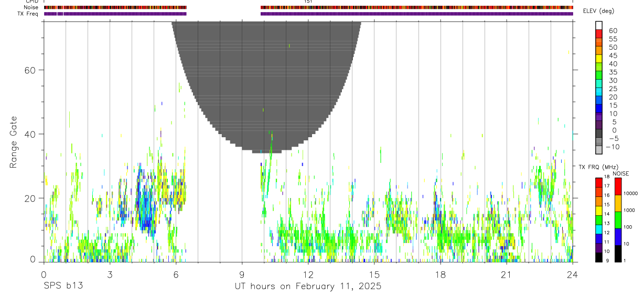This screenshot has height=297, width=644.
Task: Click the -10 value on ELEV legend
Action: tap(613, 147)
